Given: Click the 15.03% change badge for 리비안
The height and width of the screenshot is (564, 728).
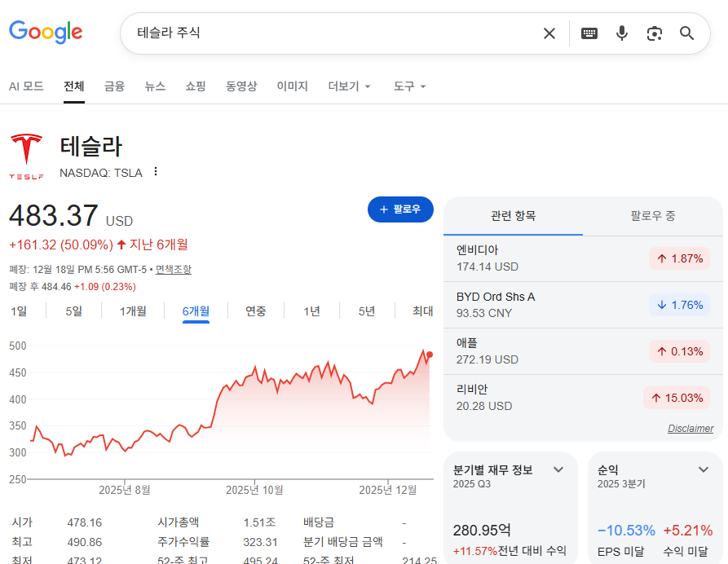Looking at the screenshot, I should tap(677, 398).
